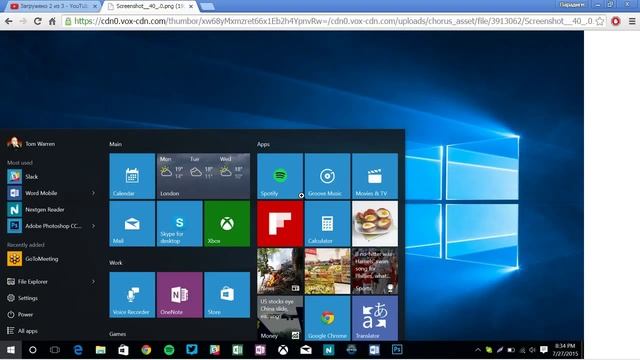
Task: Launch the Spotify tile
Action: tap(280, 176)
